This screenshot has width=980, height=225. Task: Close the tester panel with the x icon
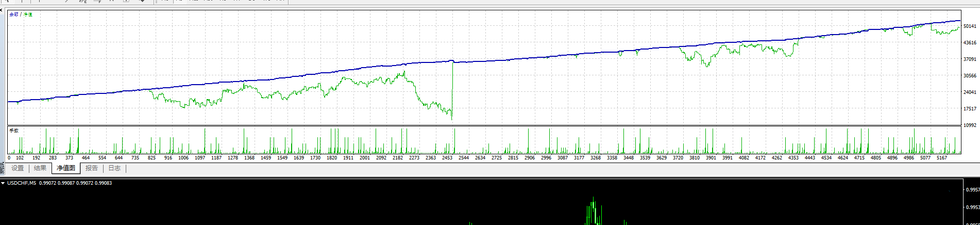pyautogui.click(x=2, y=10)
